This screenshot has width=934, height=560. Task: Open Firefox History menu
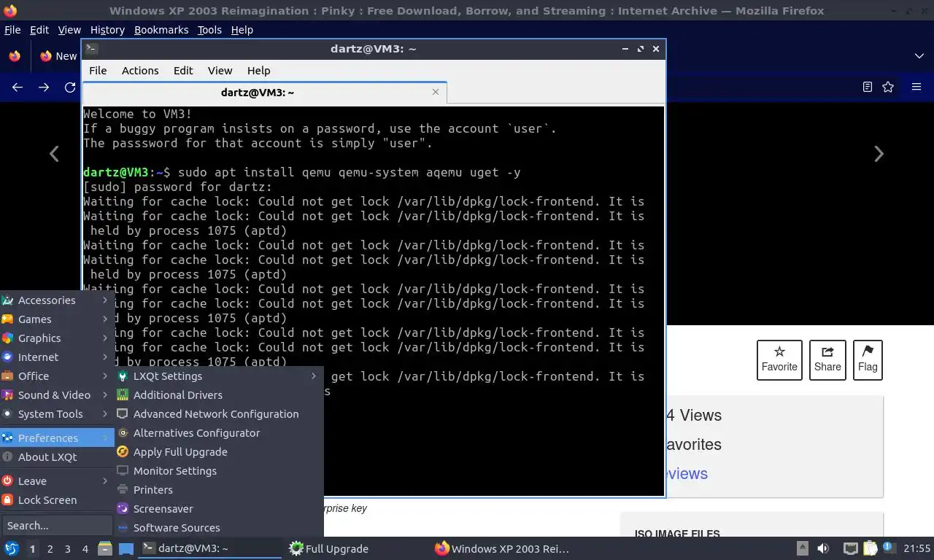pyautogui.click(x=107, y=30)
